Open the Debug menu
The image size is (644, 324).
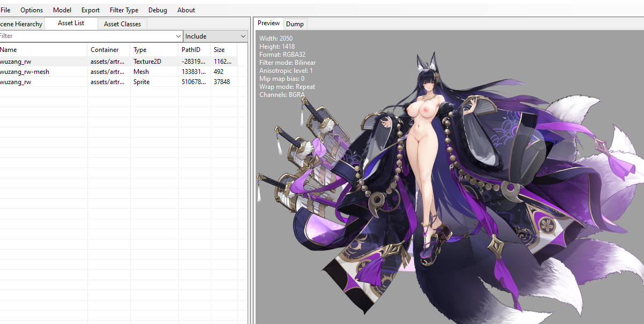coord(158,10)
